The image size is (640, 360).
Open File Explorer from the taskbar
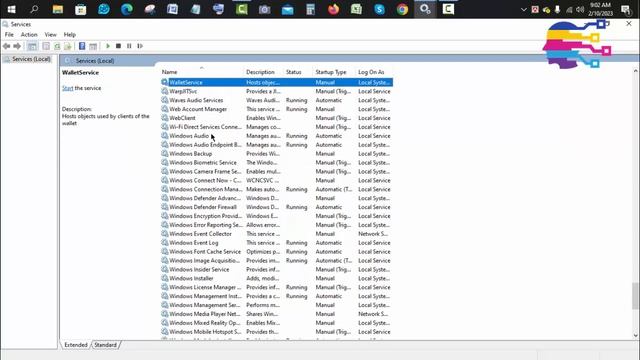coord(58,9)
